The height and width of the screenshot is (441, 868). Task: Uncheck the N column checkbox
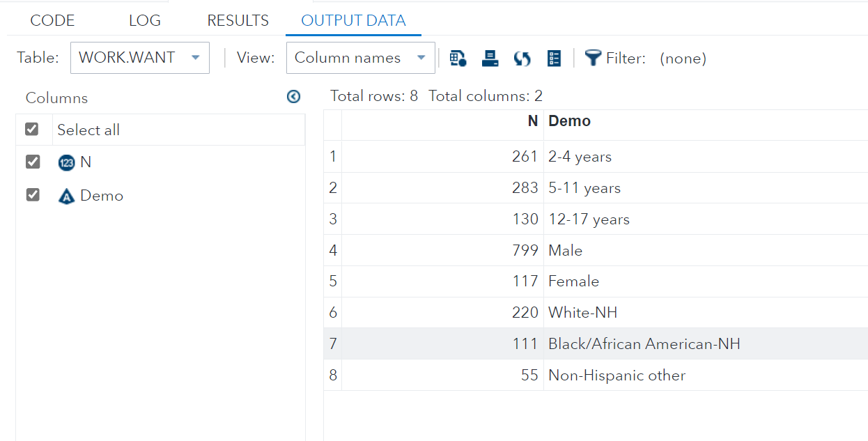point(33,162)
